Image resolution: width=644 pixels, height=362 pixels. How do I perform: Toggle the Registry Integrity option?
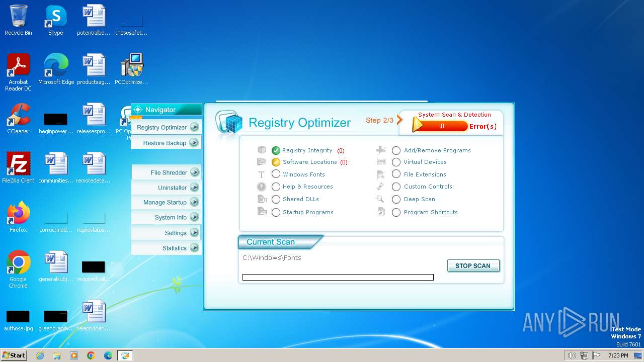click(x=276, y=150)
